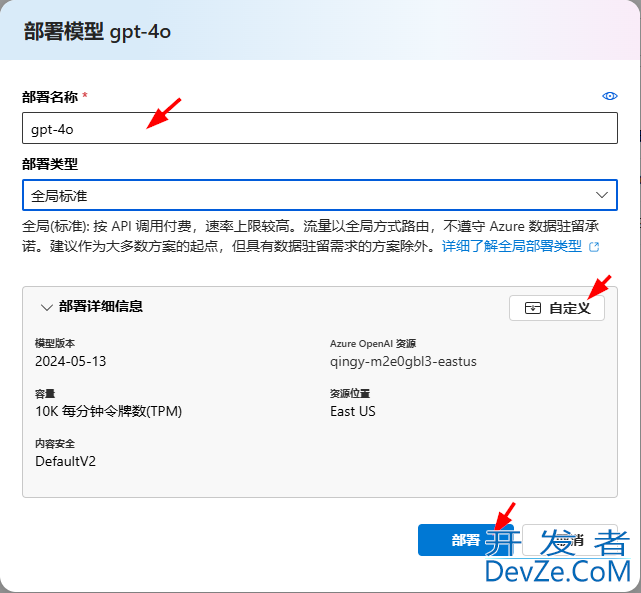This screenshot has width=641, height=593.
Task: Click the 自定义 button
Action: [x=557, y=308]
